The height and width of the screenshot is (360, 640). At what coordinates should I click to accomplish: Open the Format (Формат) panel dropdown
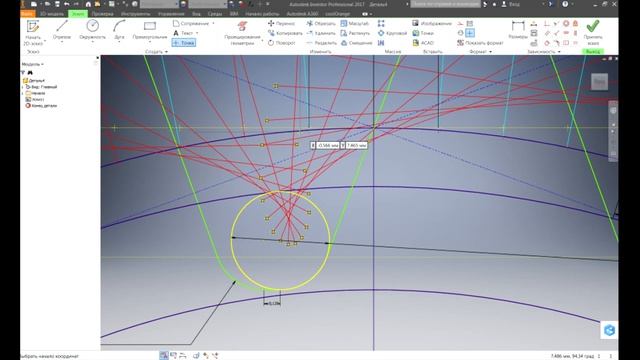pyautogui.click(x=480, y=52)
